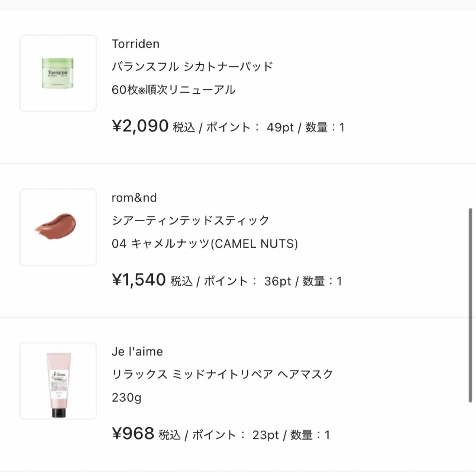Click the 数量:1 quantity beside 49pt

[x=325, y=128]
